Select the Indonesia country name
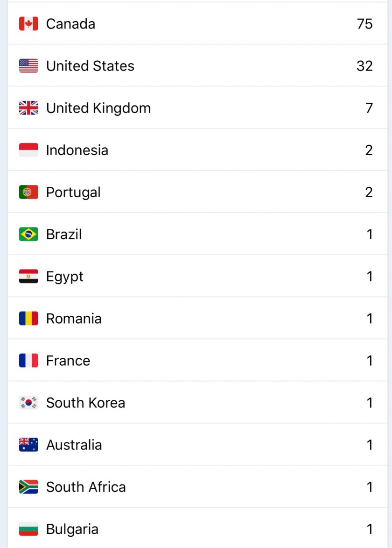392x548 pixels. (x=77, y=150)
